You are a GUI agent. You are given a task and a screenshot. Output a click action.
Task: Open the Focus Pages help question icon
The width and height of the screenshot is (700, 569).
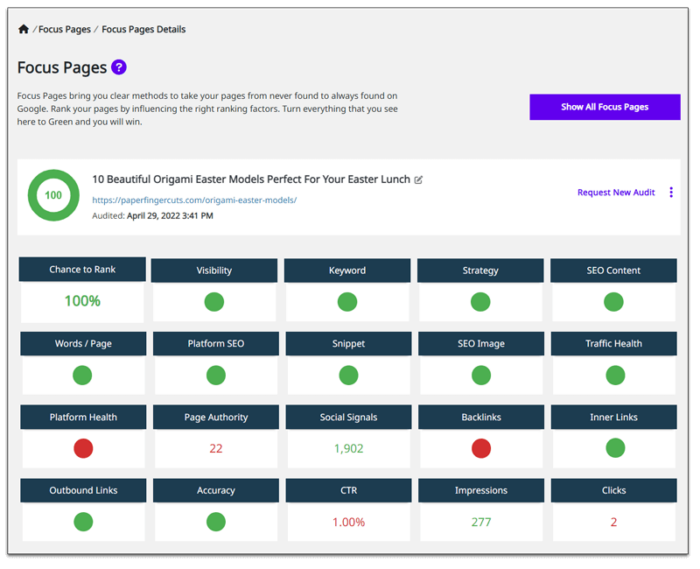click(x=119, y=67)
